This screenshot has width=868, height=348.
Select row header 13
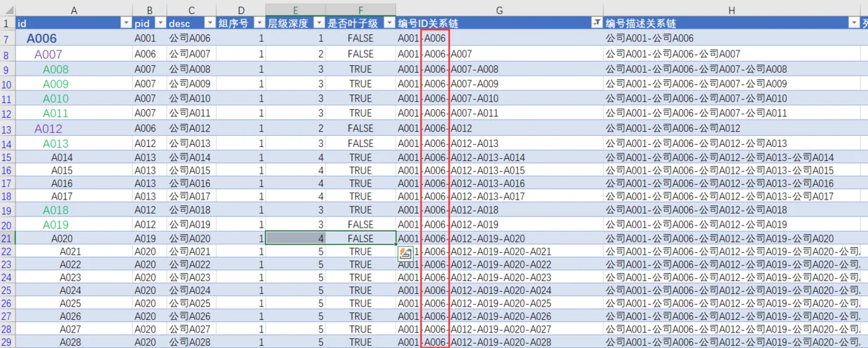(7, 129)
